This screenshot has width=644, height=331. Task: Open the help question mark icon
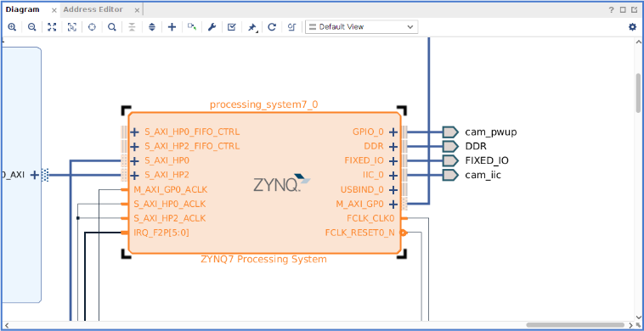612,10
